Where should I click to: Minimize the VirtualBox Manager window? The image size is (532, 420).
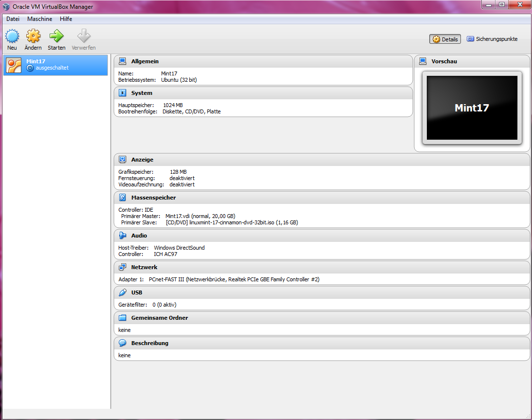pos(489,5)
